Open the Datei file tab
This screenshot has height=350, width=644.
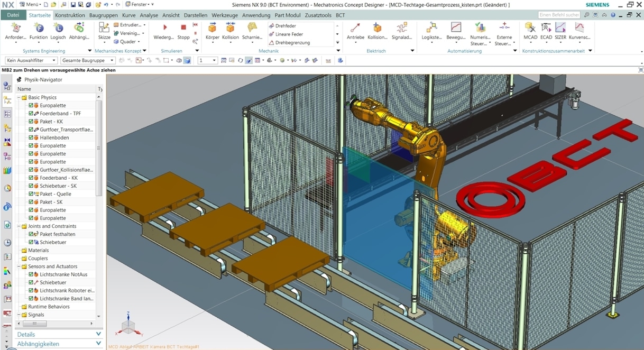tap(13, 15)
